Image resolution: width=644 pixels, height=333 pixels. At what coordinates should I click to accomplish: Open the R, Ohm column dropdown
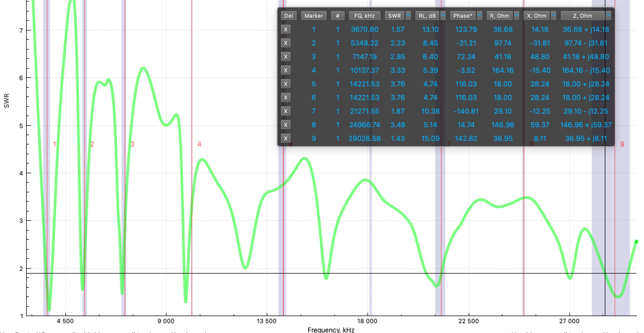pos(516,16)
